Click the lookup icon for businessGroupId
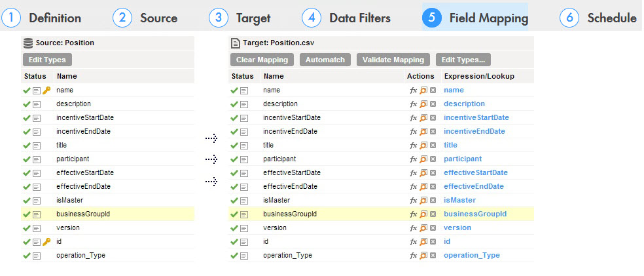 [423, 214]
